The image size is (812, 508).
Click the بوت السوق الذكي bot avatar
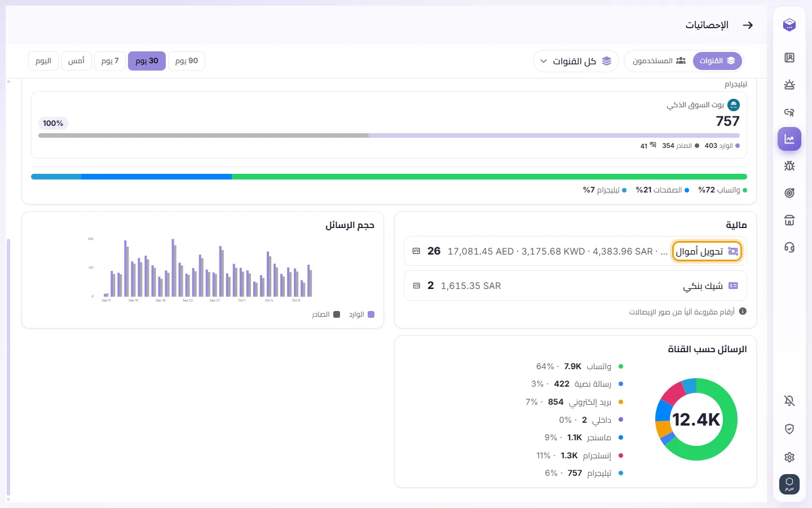(734, 105)
